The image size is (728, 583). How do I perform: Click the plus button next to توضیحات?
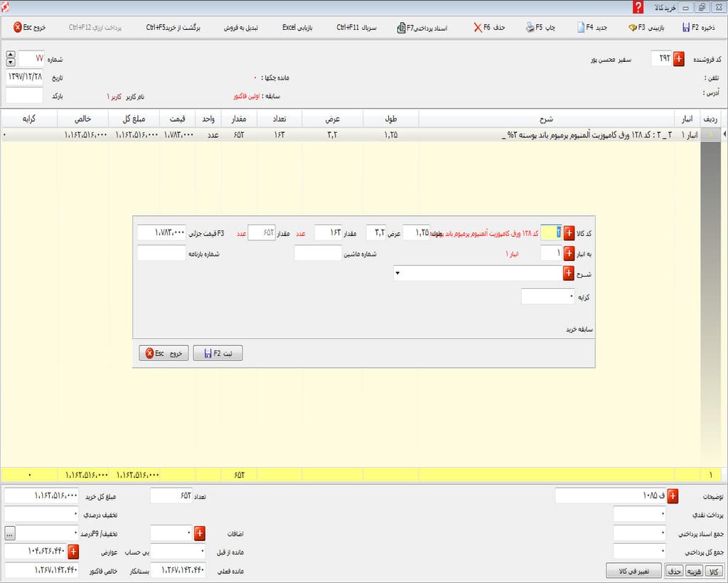[x=673, y=496]
